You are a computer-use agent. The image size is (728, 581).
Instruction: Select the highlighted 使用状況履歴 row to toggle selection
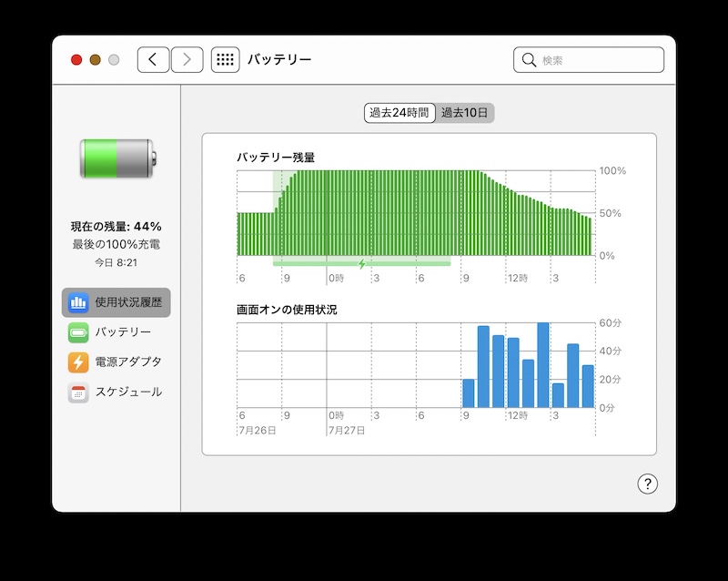tap(119, 302)
